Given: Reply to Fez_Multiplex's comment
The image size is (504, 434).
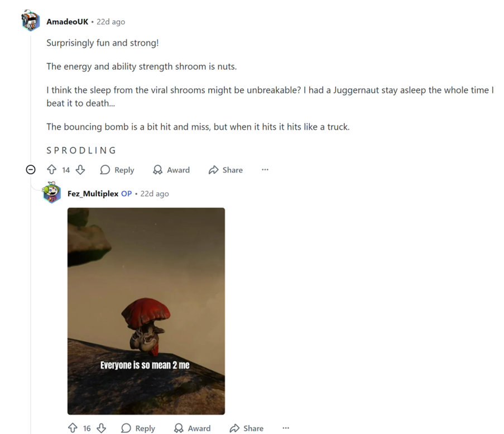Looking at the screenshot, I should click(138, 428).
